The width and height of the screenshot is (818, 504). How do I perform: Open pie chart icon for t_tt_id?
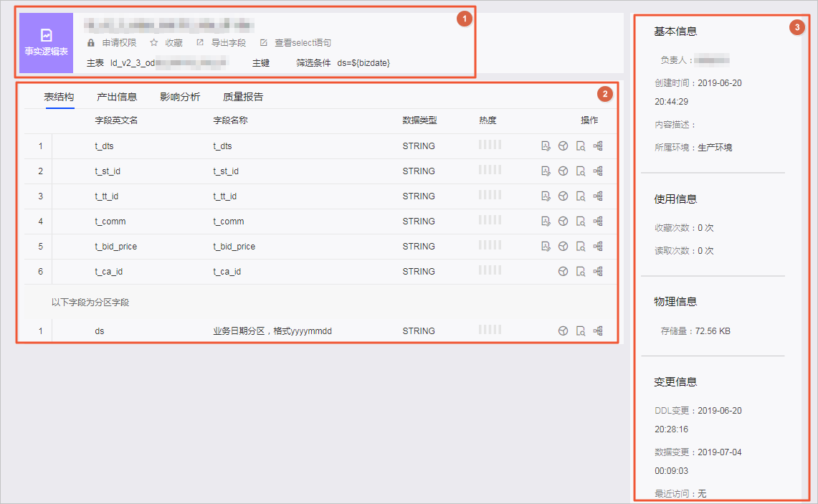point(563,196)
